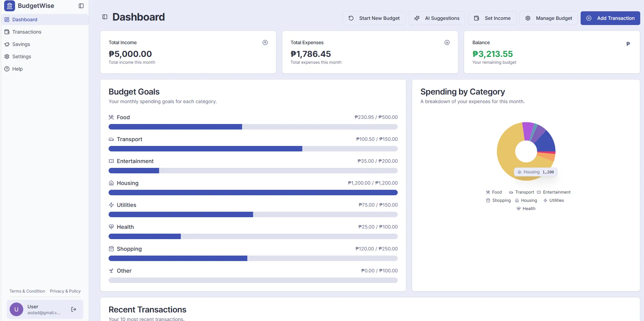Open the Transactions page from sidebar
Image resolution: width=644 pixels, height=321 pixels.
coord(27,32)
